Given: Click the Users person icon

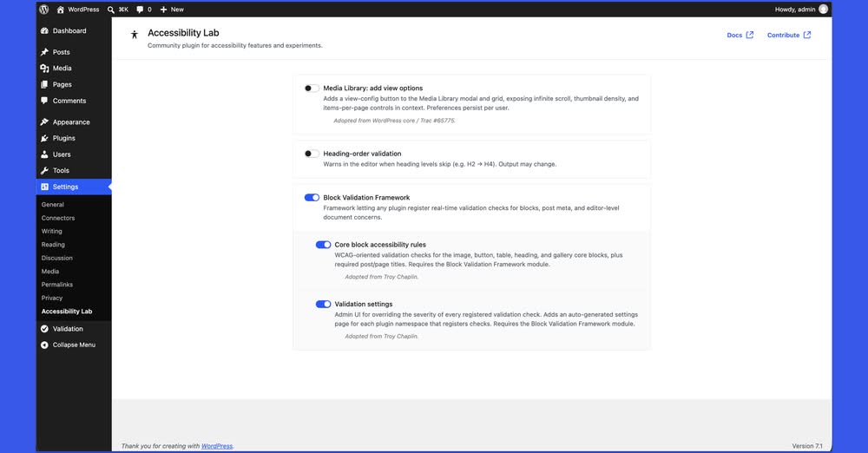Looking at the screenshot, I should point(44,154).
